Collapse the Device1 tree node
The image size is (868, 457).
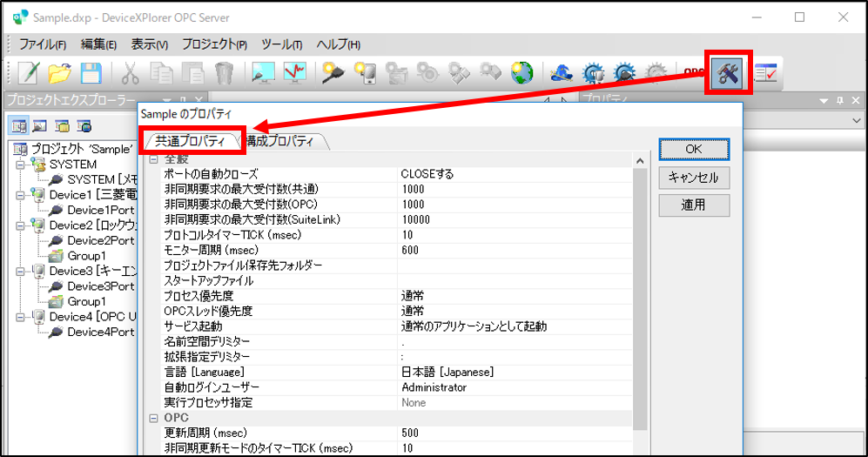[20, 196]
